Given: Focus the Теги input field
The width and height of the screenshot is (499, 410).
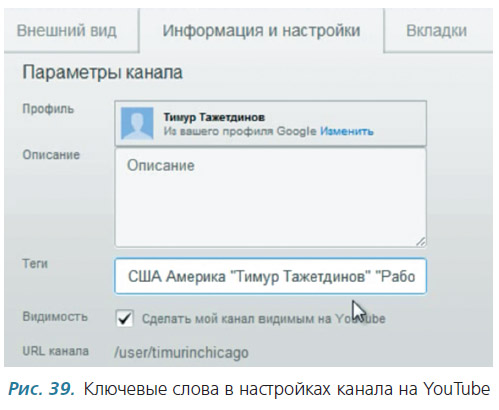Looking at the screenshot, I should click(x=270, y=276).
